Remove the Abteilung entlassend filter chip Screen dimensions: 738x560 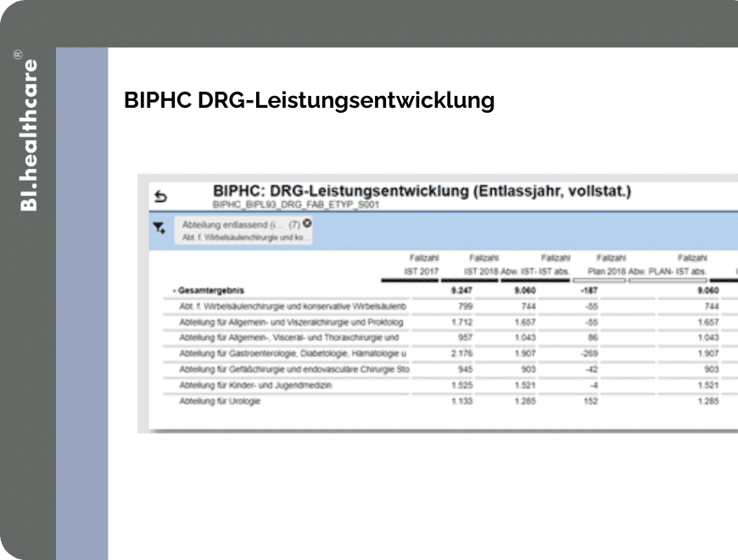point(307,223)
